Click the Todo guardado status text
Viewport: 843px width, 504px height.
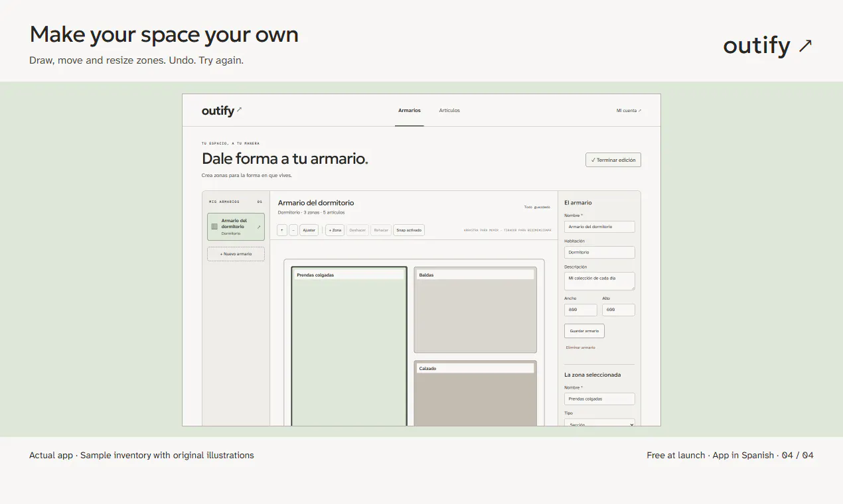[x=537, y=207]
